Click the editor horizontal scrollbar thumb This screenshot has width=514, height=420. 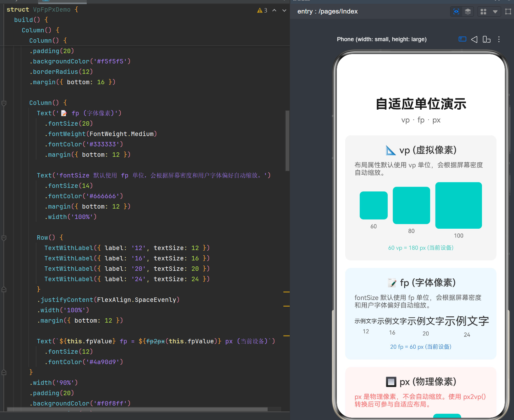[x=137, y=409]
